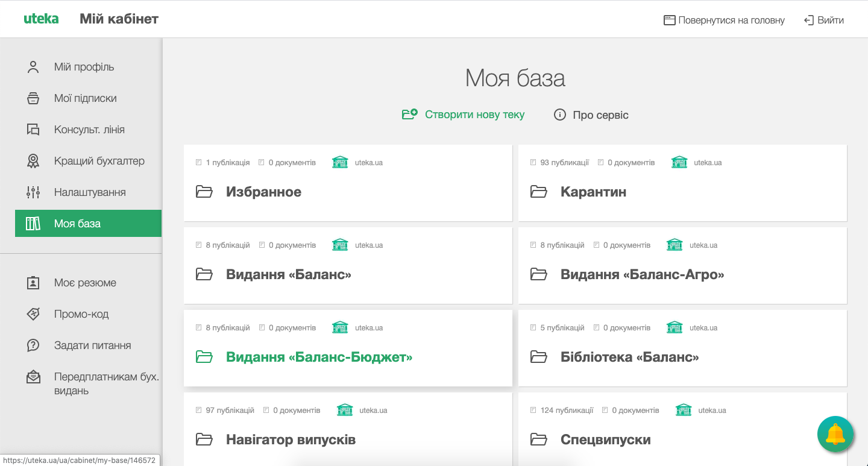Open the Карантин folder
Image resolution: width=868 pixels, height=466 pixels.
[x=593, y=192]
